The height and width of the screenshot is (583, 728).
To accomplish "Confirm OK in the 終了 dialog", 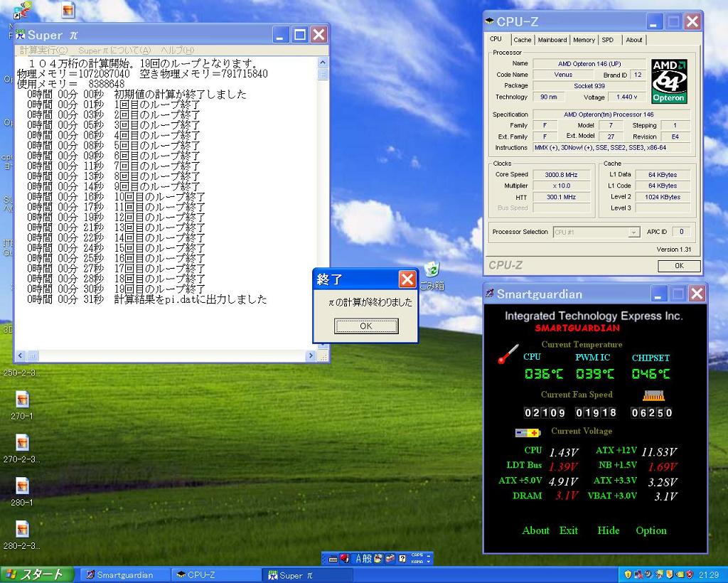I will (x=366, y=326).
